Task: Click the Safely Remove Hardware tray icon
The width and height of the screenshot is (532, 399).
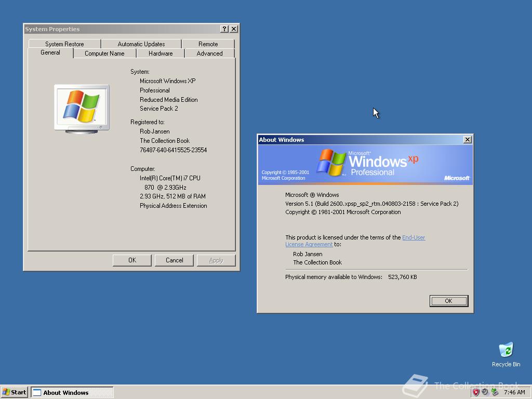Action: pyautogui.click(x=495, y=392)
